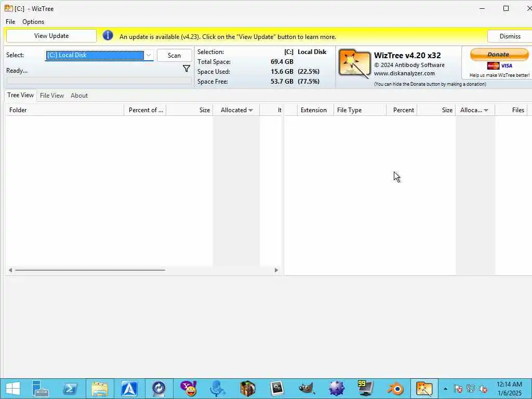Sort tree by Size column header
Viewport: 532px width, 399px height.
point(189,110)
